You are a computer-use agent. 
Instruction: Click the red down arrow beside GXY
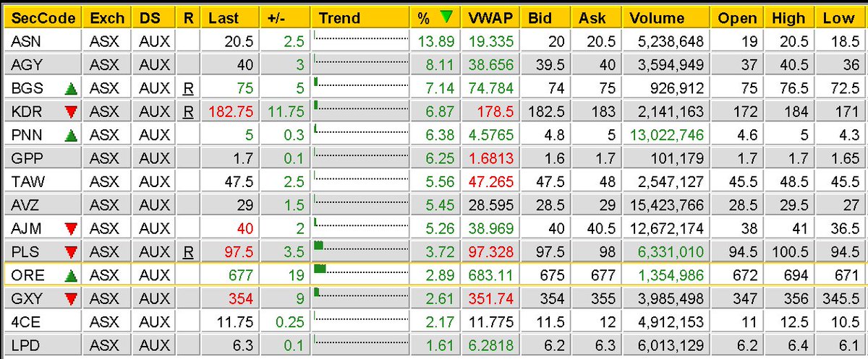coord(70,298)
